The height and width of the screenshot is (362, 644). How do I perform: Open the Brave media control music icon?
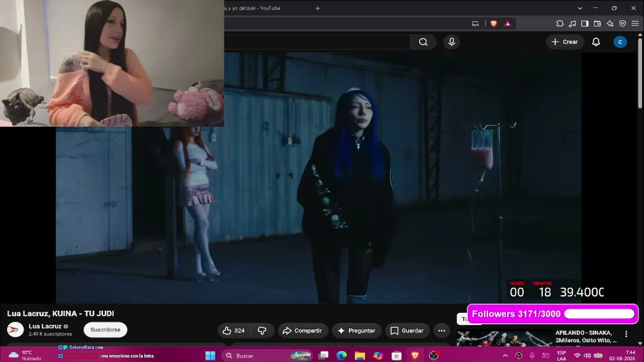click(573, 24)
